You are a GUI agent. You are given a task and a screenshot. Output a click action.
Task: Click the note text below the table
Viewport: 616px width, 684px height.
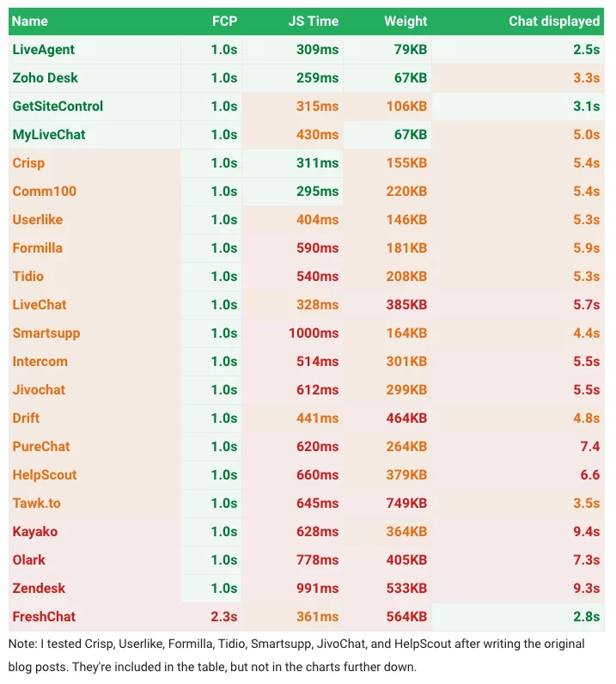tap(296, 655)
